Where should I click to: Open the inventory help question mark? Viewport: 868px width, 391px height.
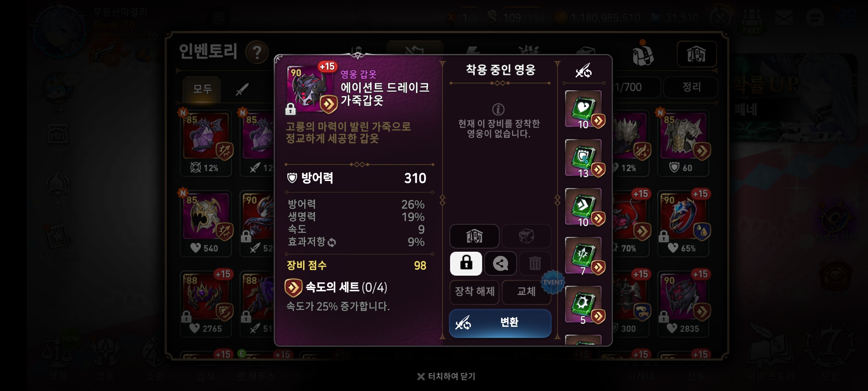click(x=257, y=53)
